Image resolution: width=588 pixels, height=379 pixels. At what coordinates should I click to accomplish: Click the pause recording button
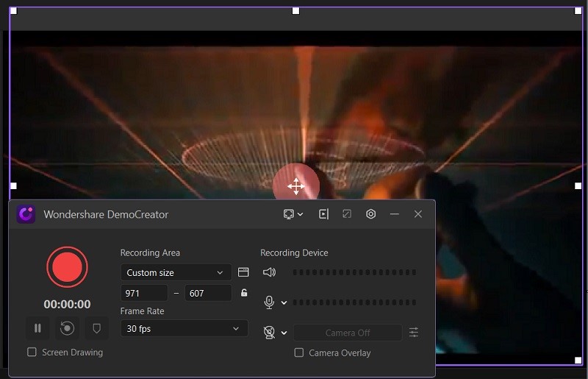point(37,328)
